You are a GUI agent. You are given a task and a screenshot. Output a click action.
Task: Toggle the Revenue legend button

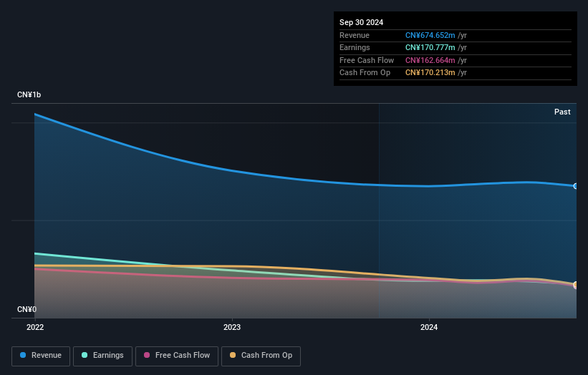click(x=41, y=356)
